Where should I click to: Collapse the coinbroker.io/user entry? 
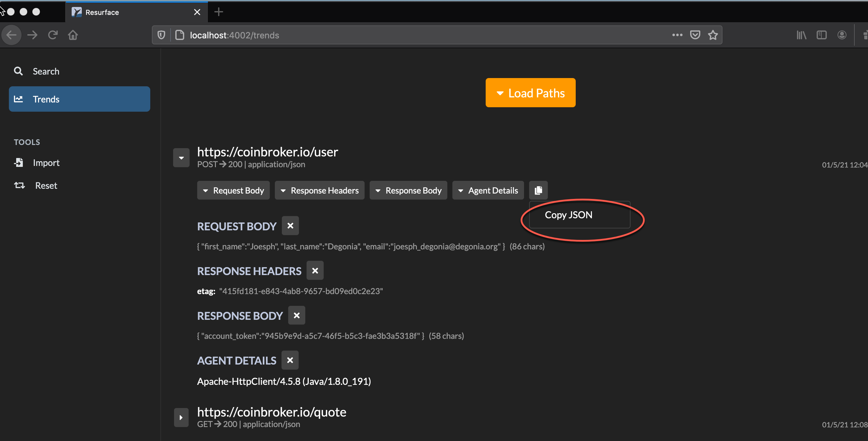point(181,158)
